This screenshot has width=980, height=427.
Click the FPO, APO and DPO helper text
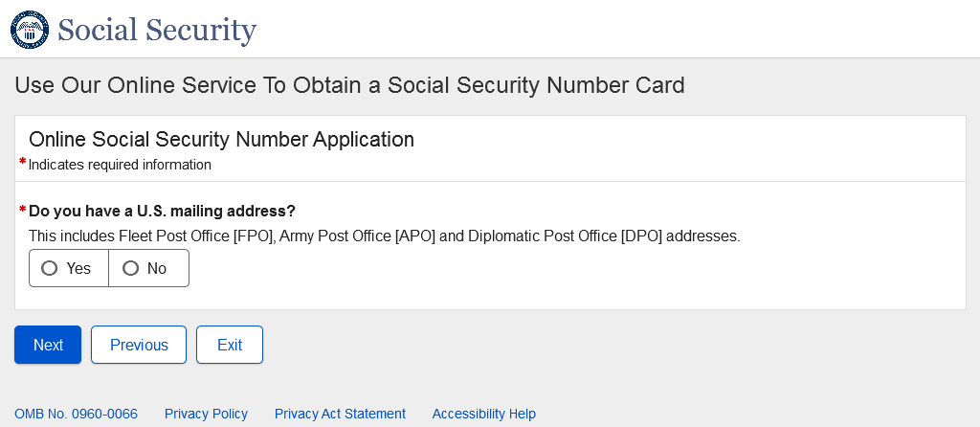pyautogui.click(x=384, y=236)
